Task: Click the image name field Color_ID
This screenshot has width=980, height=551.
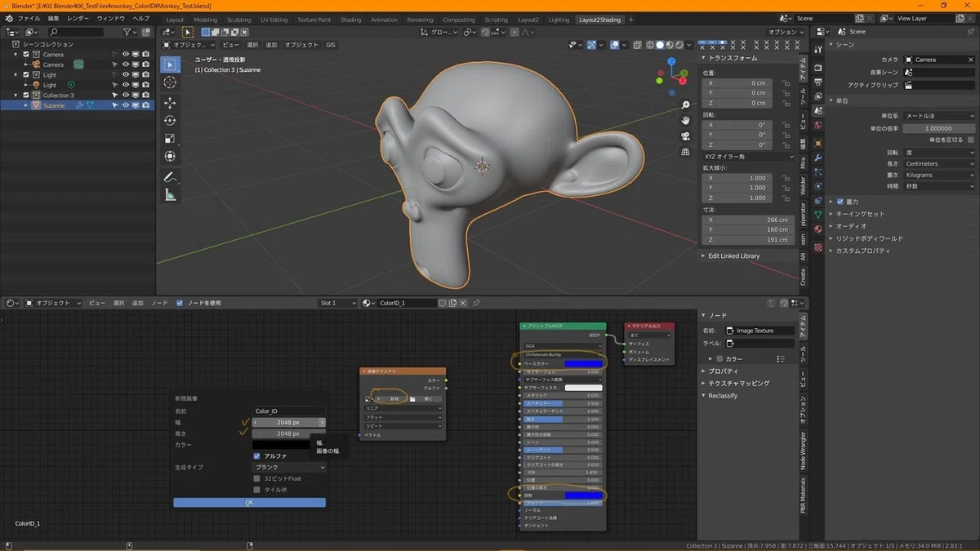Action: point(289,411)
